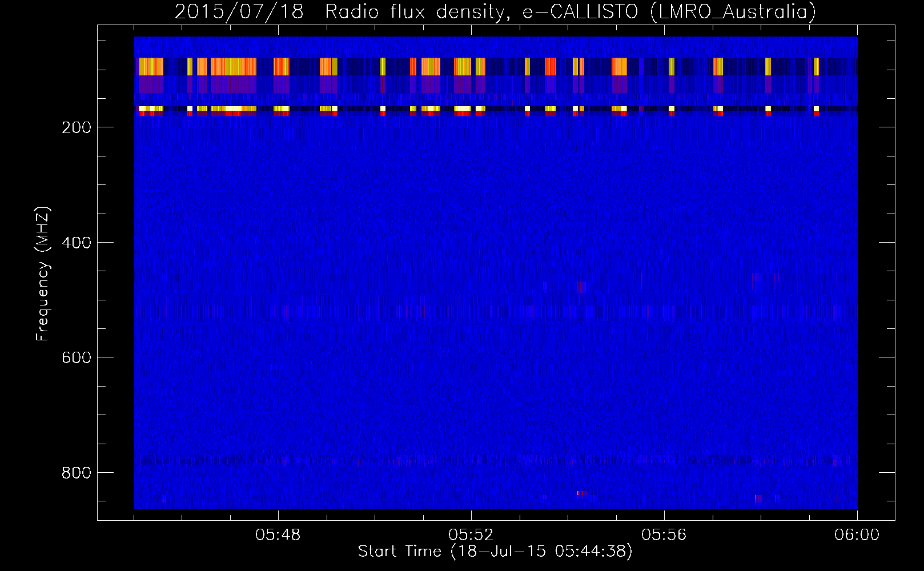The height and width of the screenshot is (571, 924).
Task: Click the 05:56 time tick label
Action: [664, 535]
